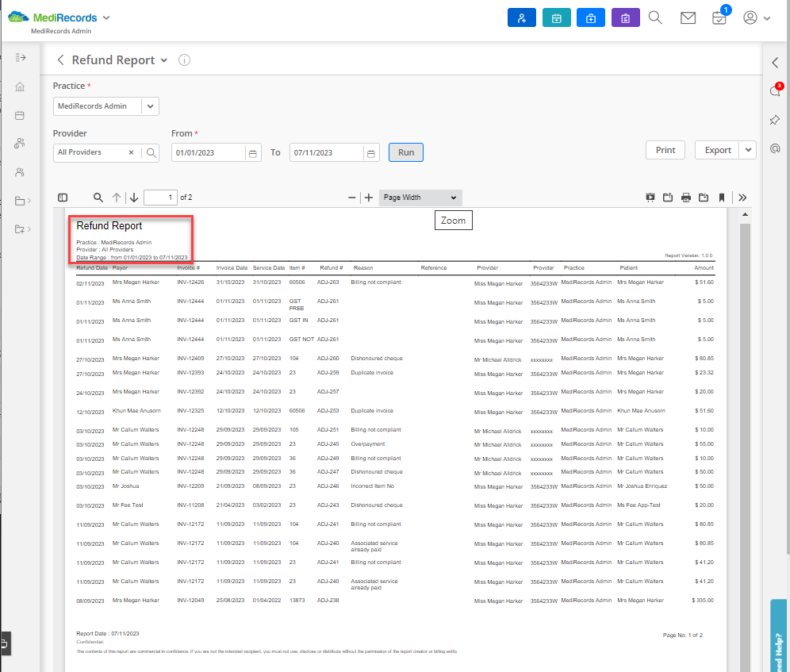Open more viewer tools chevrons
790x672 pixels.
click(742, 198)
